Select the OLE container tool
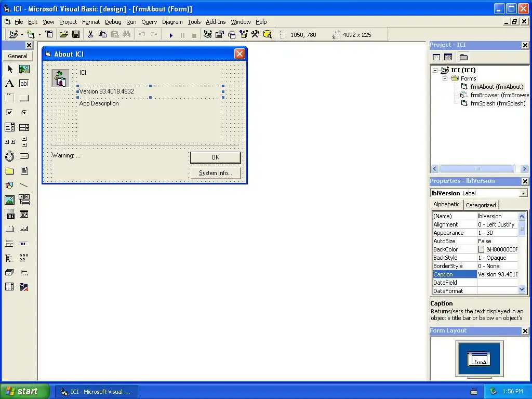Screen dimensions: 532x399 (x=10, y=215)
